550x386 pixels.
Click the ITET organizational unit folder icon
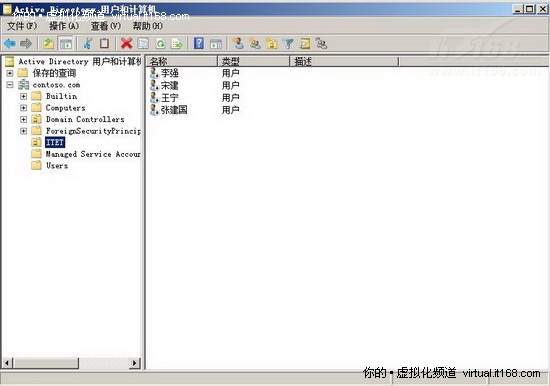coord(36,142)
